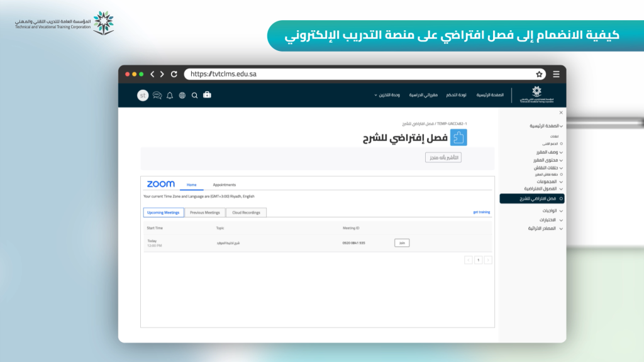The height and width of the screenshot is (362, 644).
Task: Click the address bar with tvtclms.edu.sa
Action: click(365, 74)
